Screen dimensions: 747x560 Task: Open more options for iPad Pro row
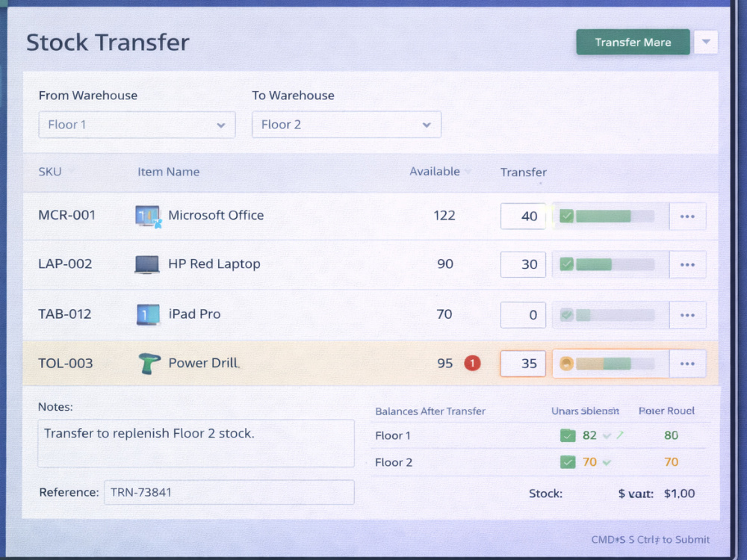pos(687,315)
